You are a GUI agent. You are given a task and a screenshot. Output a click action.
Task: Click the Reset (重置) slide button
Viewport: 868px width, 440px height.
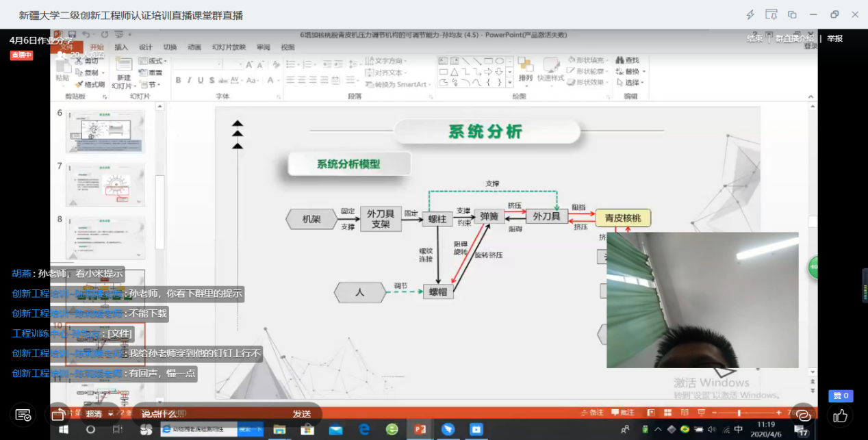[x=151, y=73]
